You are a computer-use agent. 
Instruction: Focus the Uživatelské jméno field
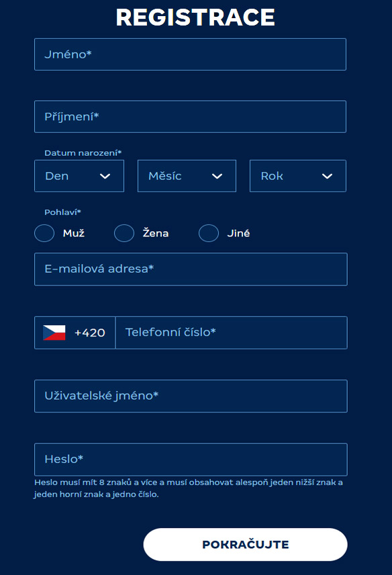(x=191, y=396)
